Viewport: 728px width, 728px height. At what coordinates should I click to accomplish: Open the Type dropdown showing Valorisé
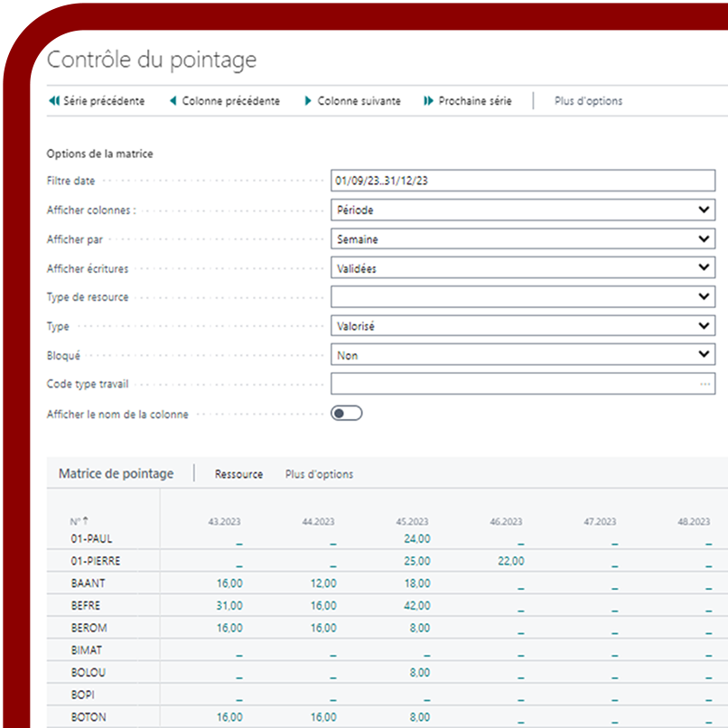coord(703,325)
